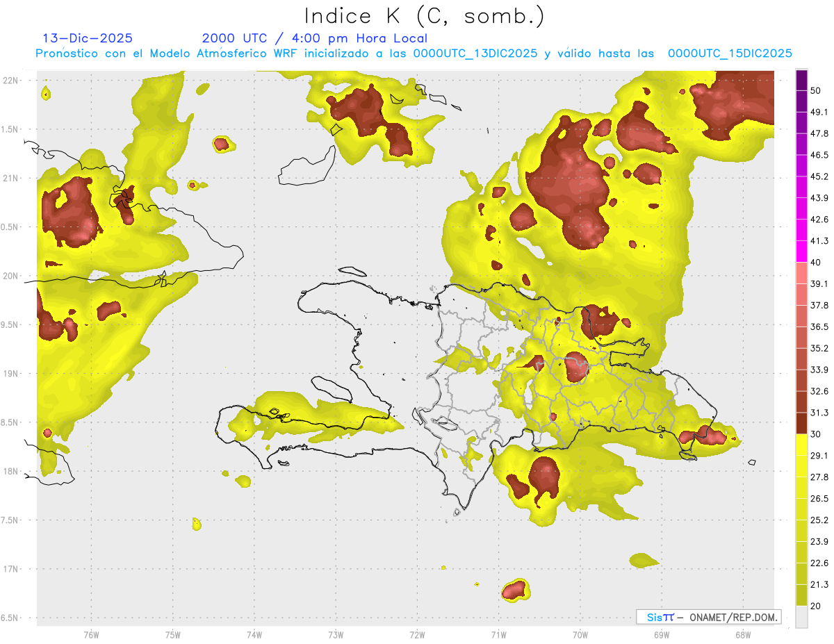
Task: Click the '19N' latitude label
Action: coord(10,374)
